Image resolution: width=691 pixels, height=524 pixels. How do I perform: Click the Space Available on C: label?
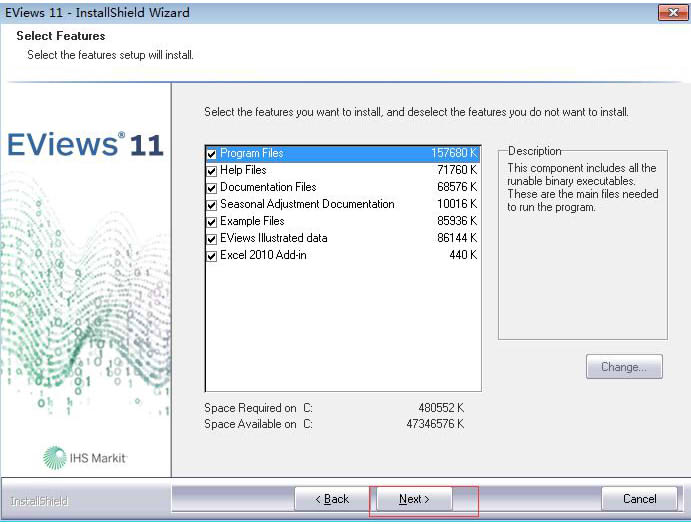point(258,424)
